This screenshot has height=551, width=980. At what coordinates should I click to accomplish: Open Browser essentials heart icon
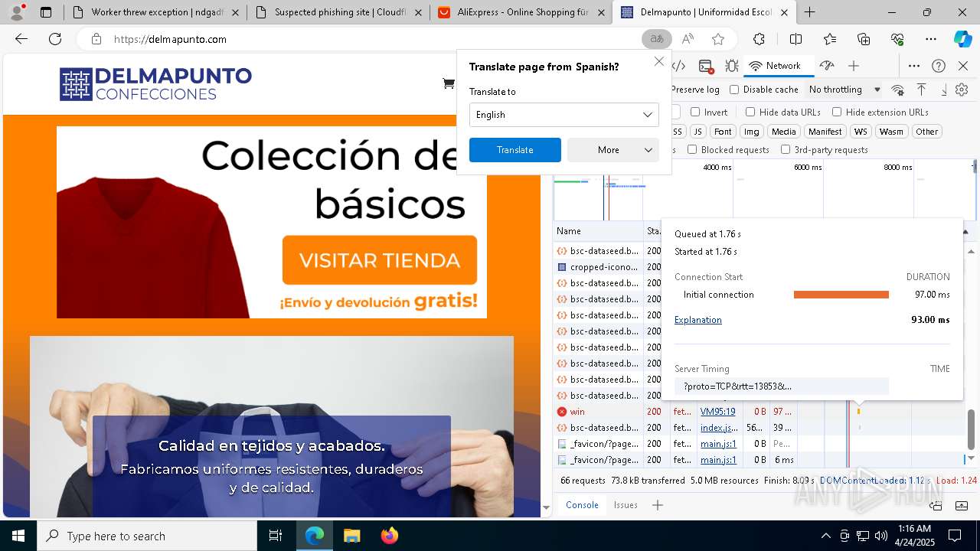(x=897, y=39)
